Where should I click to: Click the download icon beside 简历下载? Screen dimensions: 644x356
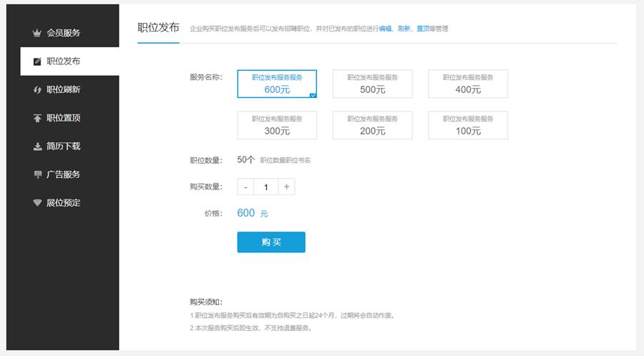(37, 147)
